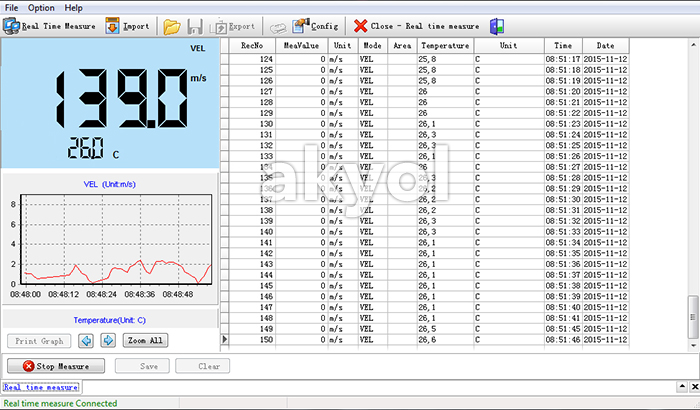Click time cell 08:51:32
Image resolution: width=700 pixels, height=410 pixels.
click(x=563, y=221)
